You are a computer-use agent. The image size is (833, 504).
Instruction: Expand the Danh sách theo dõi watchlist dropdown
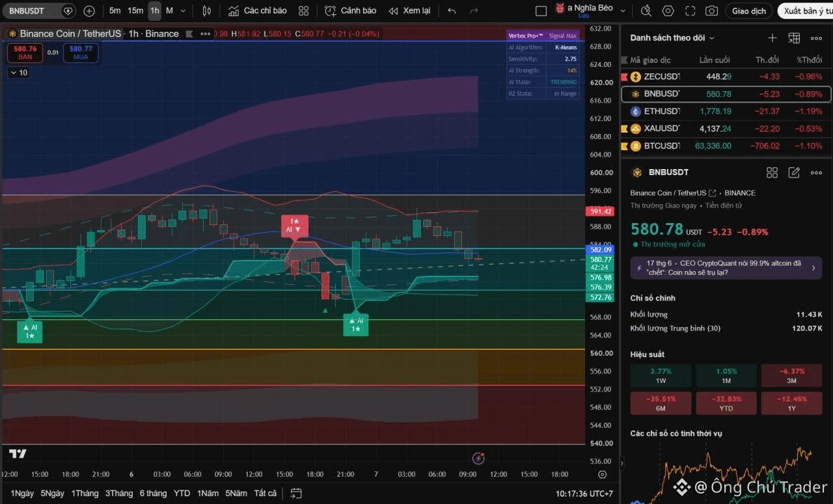672,38
